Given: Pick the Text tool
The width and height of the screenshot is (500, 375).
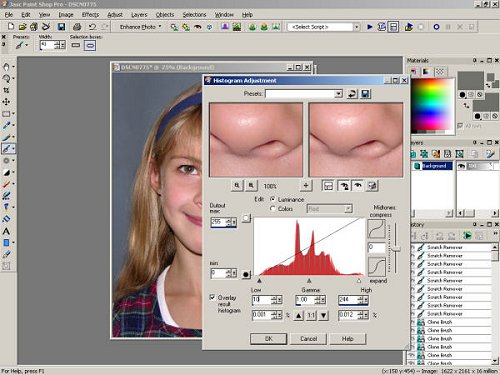Looking at the screenshot, I should tap(6, 231).
